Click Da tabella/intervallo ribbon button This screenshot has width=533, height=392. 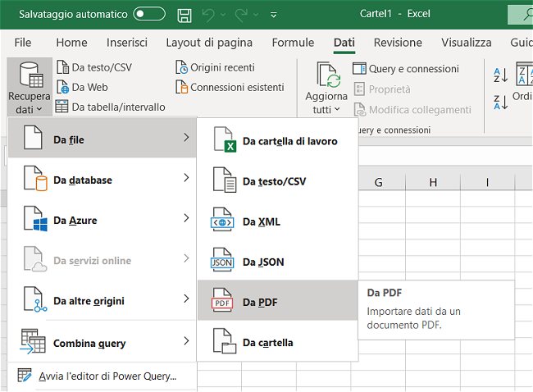110,107
